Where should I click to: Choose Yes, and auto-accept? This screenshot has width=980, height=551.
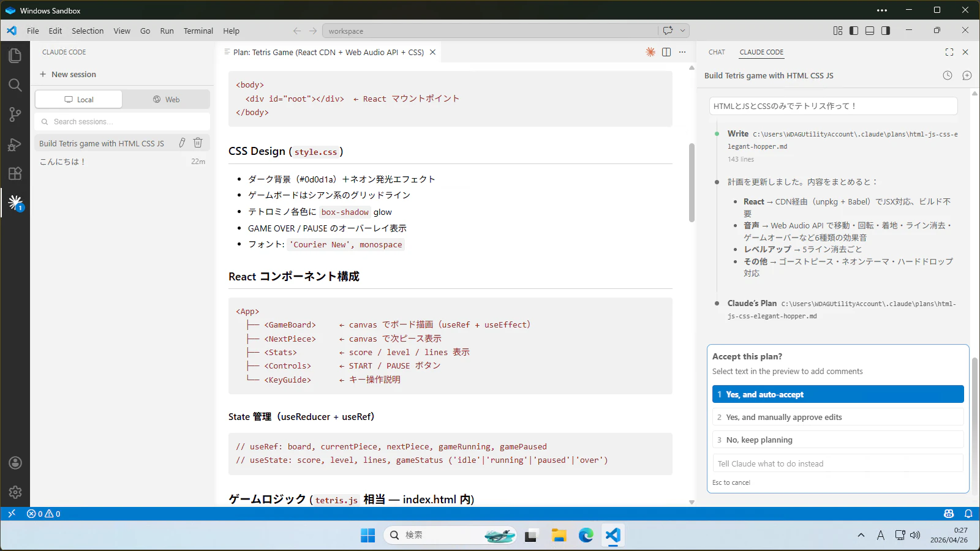click(x=838, y=394)
